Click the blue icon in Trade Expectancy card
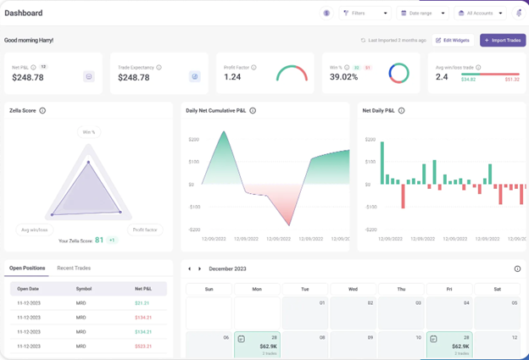Viewport: 529px width, 360px height. [x=195, y=77]
